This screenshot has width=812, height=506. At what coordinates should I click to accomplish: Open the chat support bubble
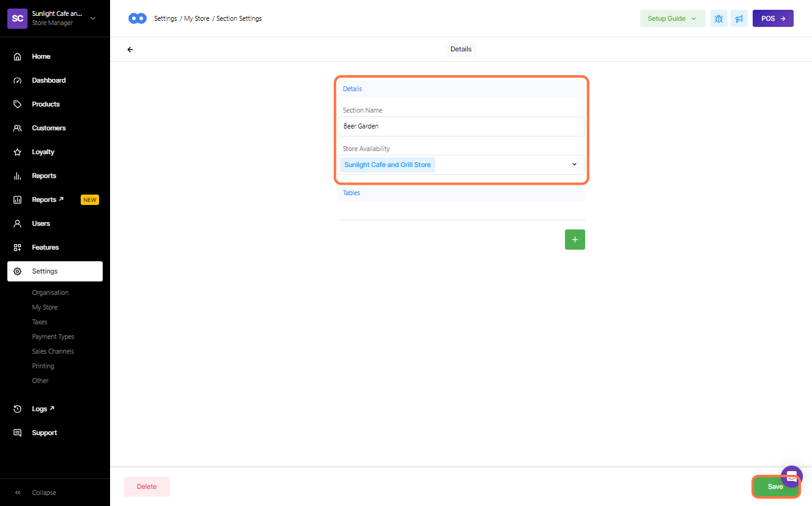pyautogui.click(x=792, y=477)
